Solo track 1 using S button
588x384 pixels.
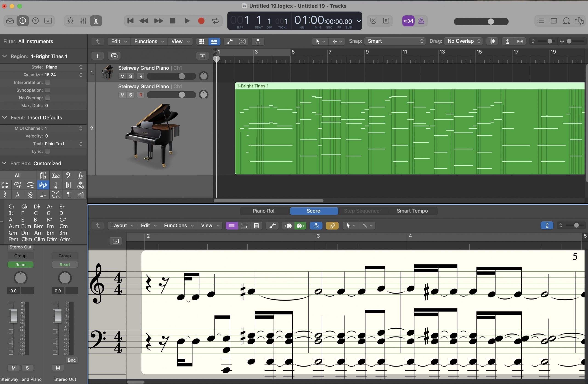click(x=131, y=76)
